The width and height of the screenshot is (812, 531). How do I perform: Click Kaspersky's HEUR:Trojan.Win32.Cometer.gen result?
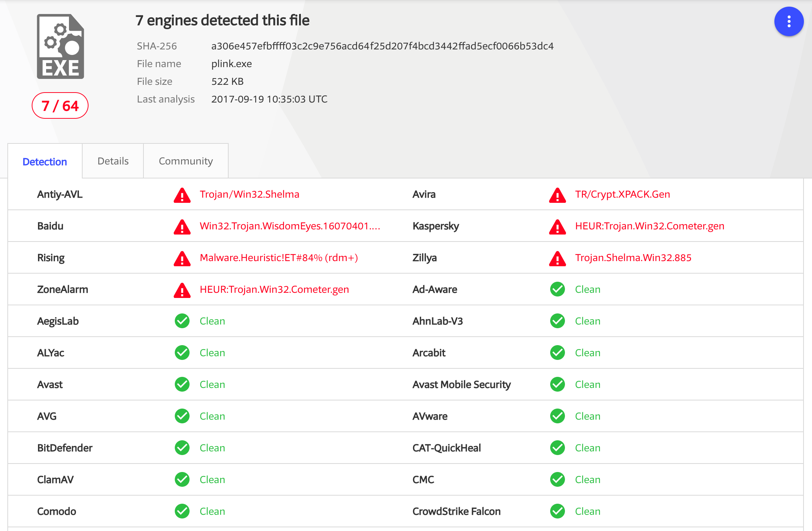[x=650, y=226]
